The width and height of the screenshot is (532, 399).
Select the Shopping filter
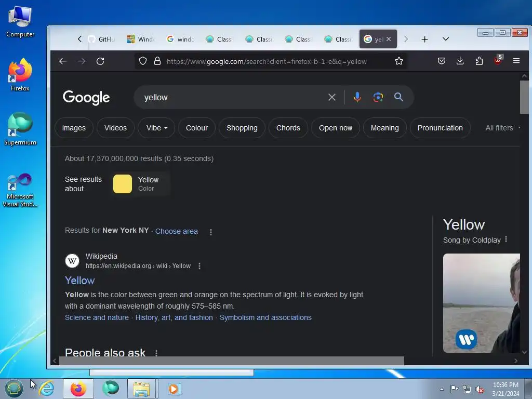click(x=242, y=128)
